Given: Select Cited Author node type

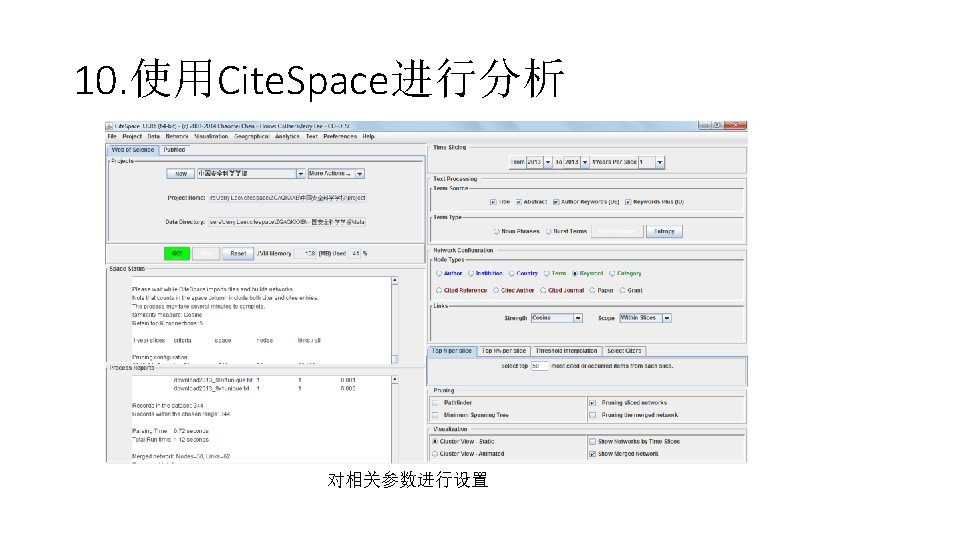Looking at the screenshot, I should pyautogui.click(x=496, y=291).
